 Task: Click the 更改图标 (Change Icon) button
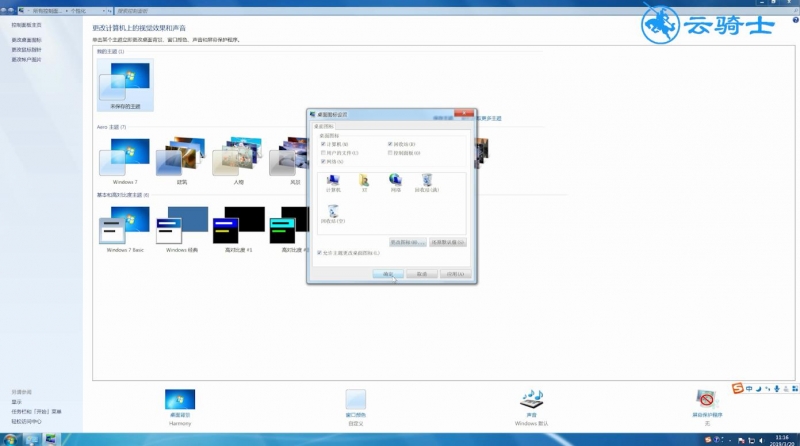tap(407, 242)
